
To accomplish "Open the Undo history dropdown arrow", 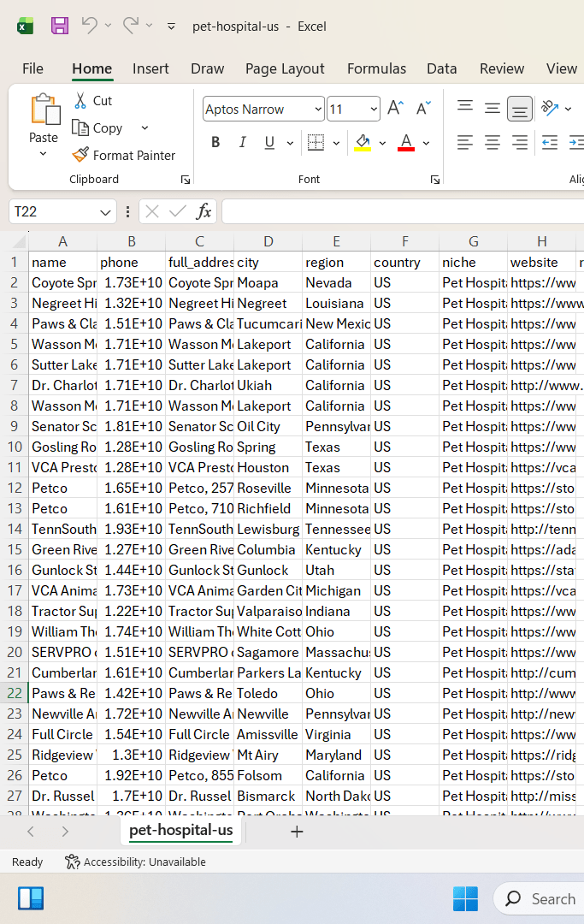I will coord(108,26).
